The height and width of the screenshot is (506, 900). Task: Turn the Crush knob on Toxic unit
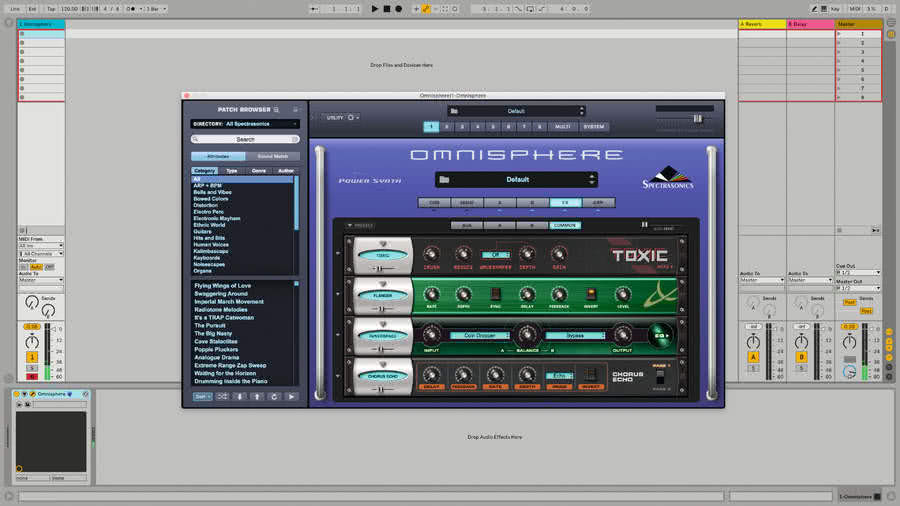[431, 254]
